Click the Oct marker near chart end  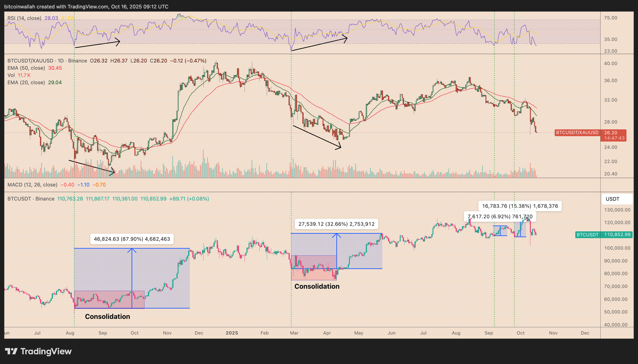tap(520, 333)
